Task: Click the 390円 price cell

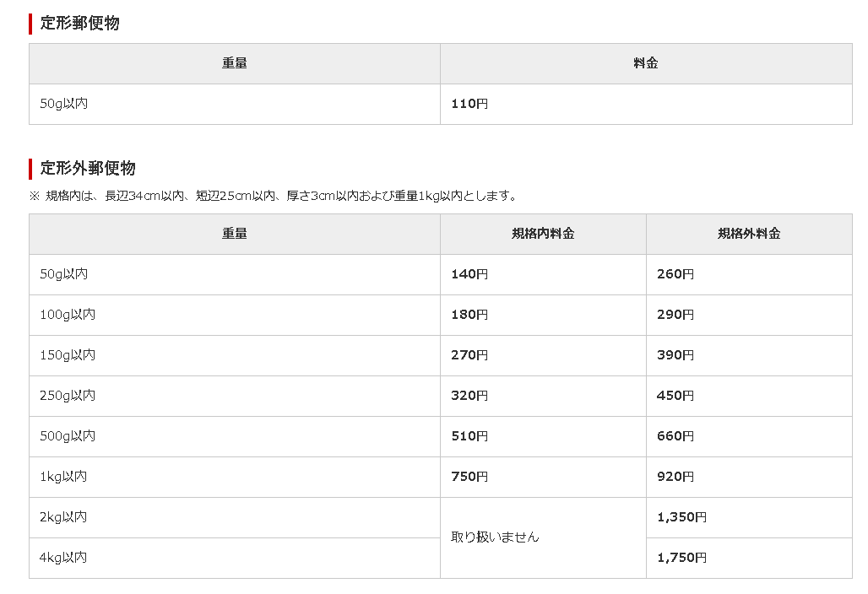Action: [x=749, y=355]
